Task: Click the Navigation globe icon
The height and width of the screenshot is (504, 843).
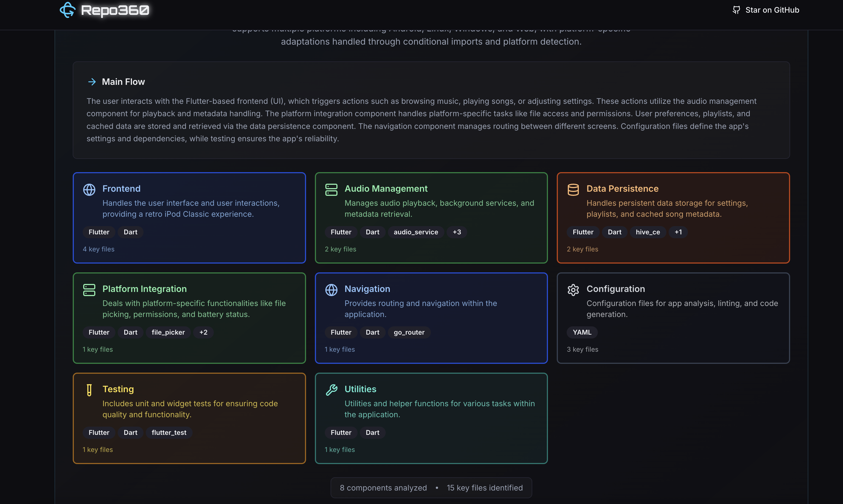Action: 331,290
